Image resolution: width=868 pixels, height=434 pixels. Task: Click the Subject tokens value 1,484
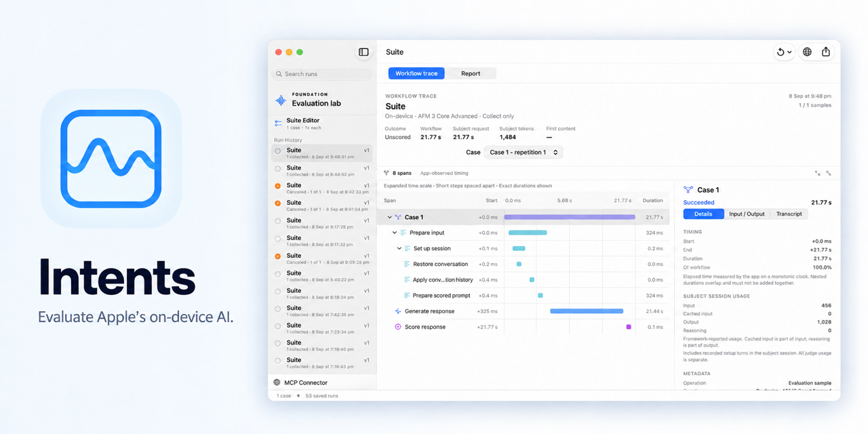click(x=507, y=137)
